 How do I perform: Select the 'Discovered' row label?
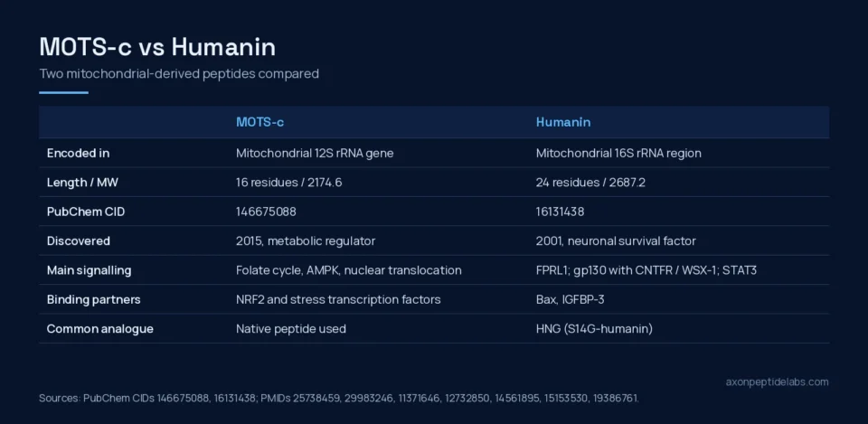point(78,241)
